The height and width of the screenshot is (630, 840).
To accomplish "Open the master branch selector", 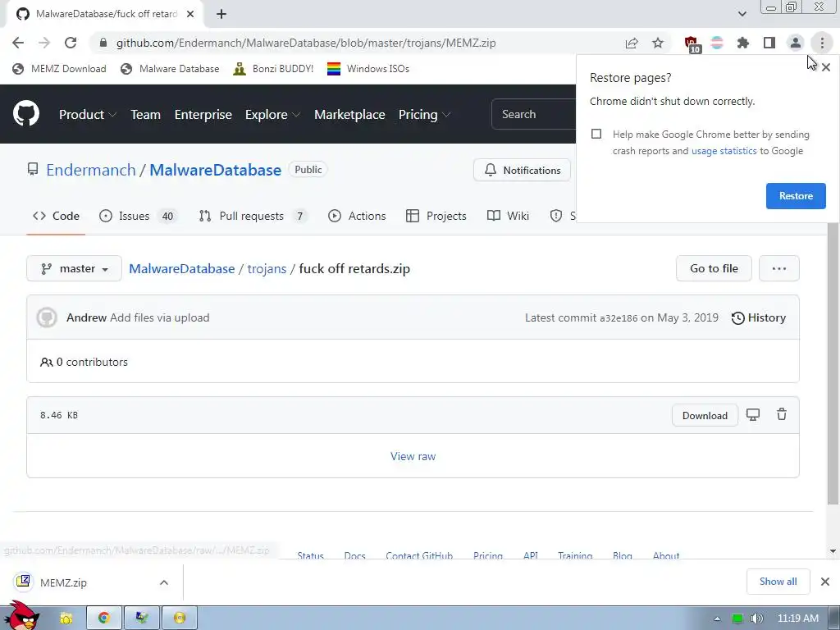I will click(74, 268).
